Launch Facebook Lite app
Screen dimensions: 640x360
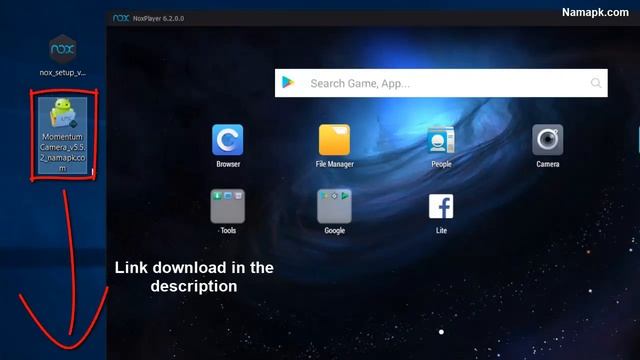(x=441, y=206)
